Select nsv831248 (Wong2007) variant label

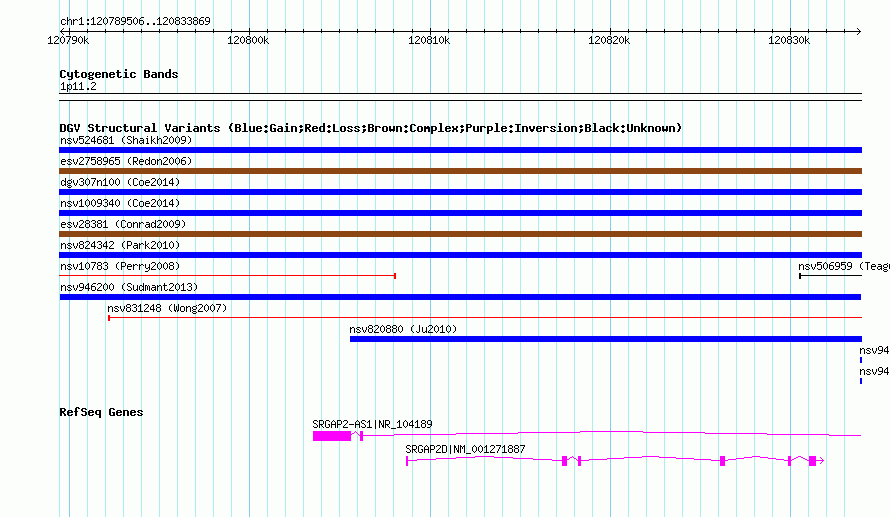pos(167,308)
